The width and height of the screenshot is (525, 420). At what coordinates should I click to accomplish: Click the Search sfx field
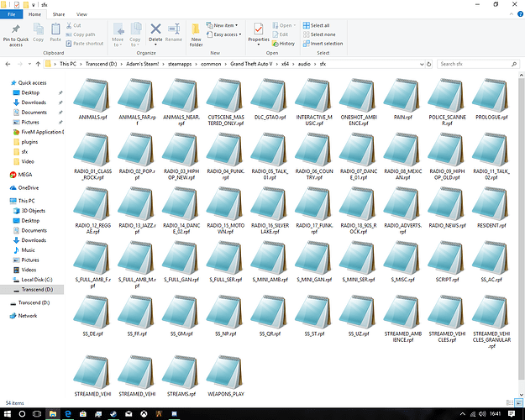478,64
